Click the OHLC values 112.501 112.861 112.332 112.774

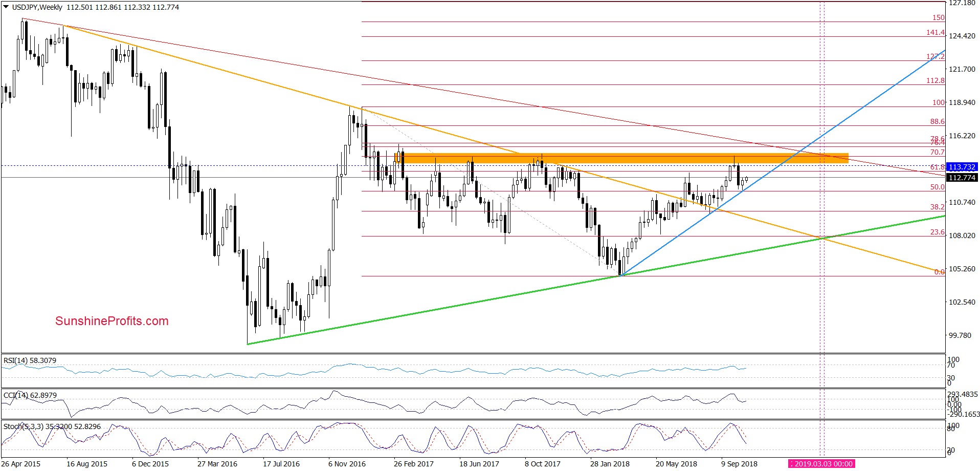click(123, 7)
